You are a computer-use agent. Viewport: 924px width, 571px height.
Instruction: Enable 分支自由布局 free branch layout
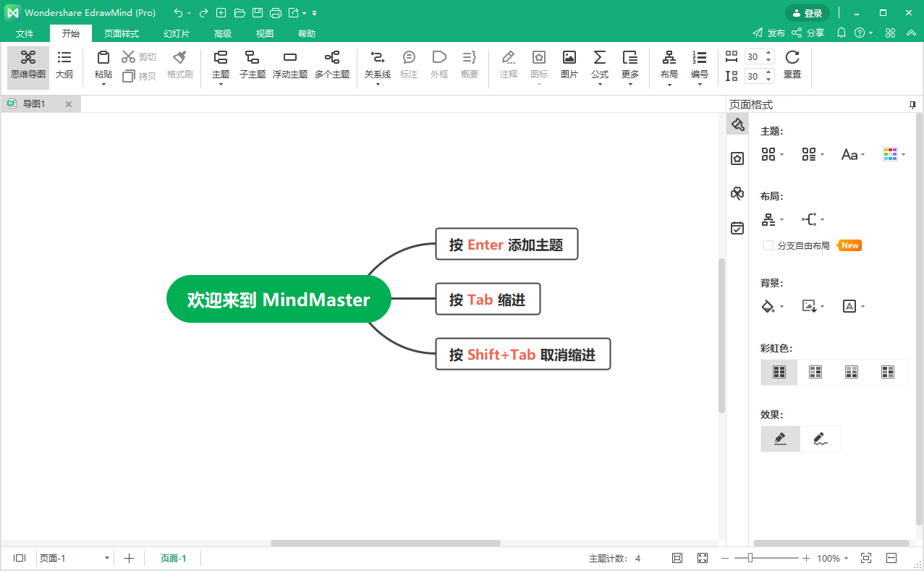click(x=767, y=245)
